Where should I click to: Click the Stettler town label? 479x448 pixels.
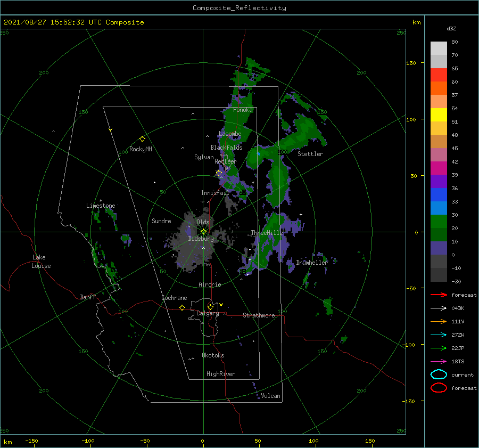310,154
